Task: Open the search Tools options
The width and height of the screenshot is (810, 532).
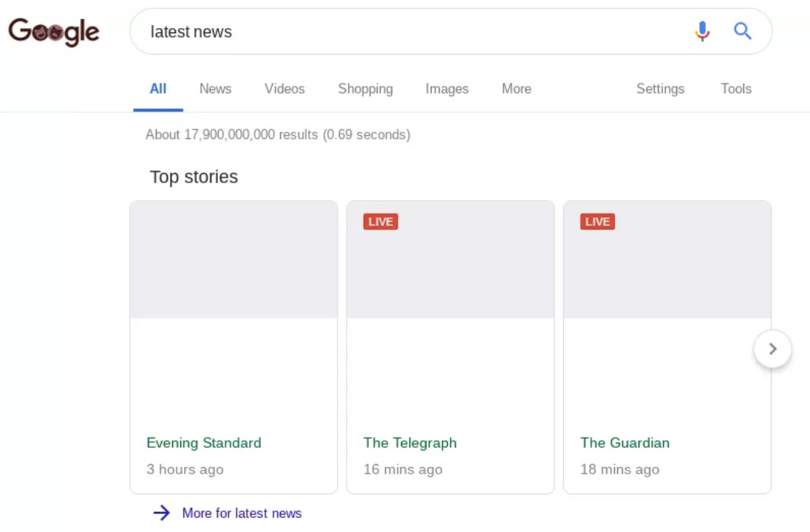Action: [736, 89]
